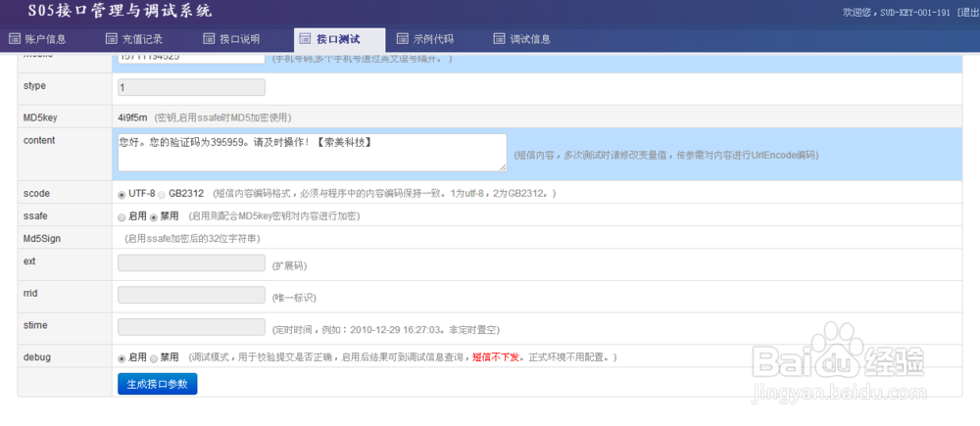Image resolution: width=980 pixels, height=426 pixels.
Task: Click the 调试信息 tab icon
Action: pos(500,39)
